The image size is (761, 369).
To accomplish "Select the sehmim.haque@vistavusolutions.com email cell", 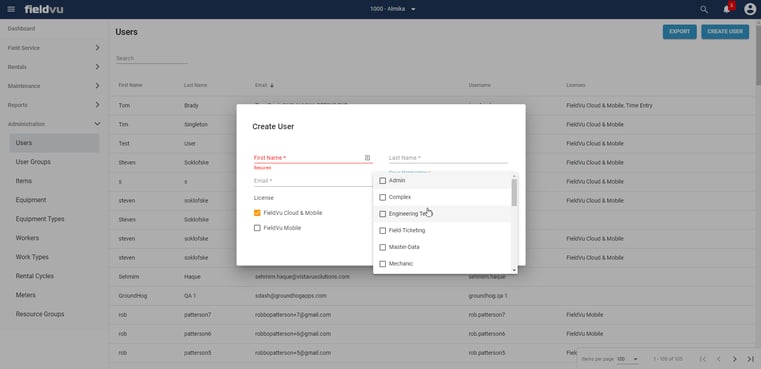I will pos(302,276).
